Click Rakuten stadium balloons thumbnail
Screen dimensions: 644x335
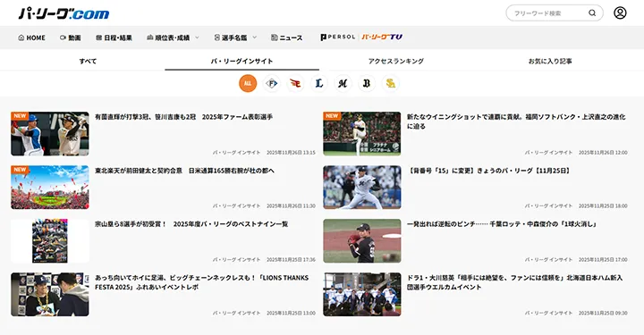coord(50,188)
